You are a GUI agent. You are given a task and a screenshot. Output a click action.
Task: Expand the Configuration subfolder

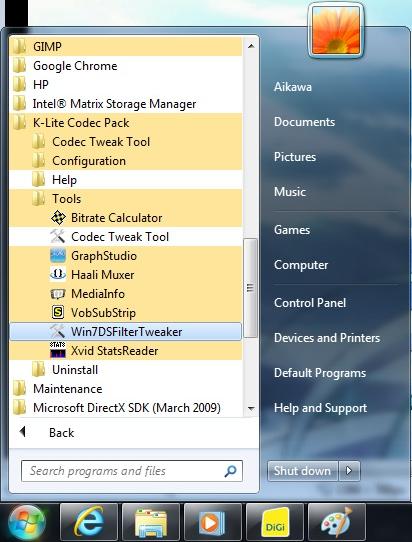pos(126,161)
